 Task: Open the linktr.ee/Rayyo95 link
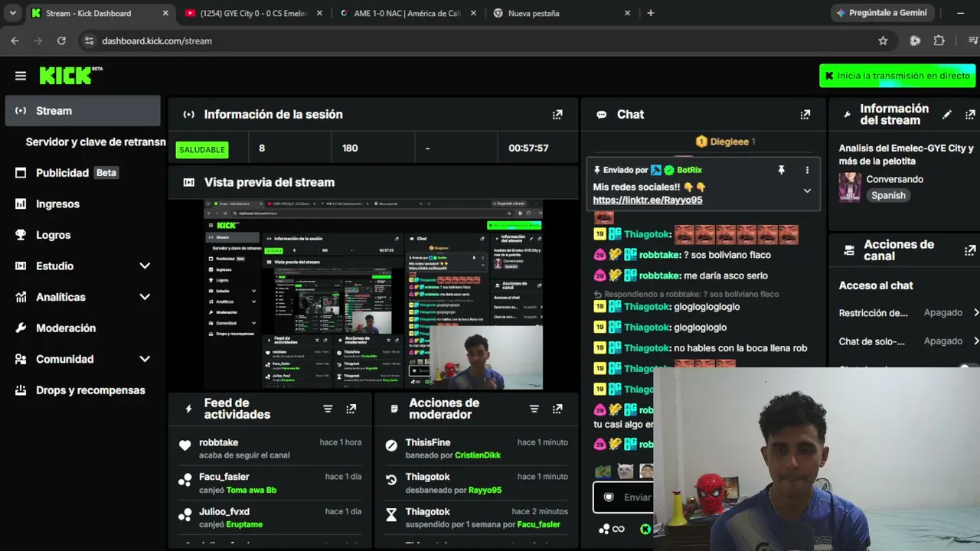tap(647, 200)
